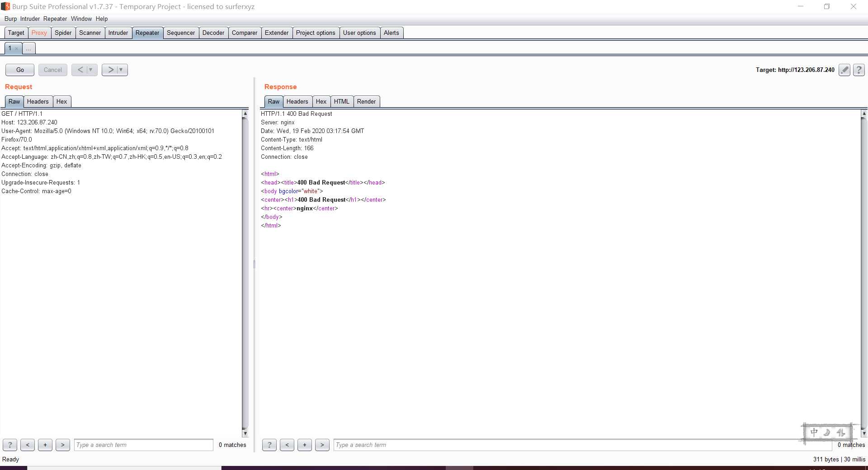Open Project options tab
This screenshot has width=868, height=470.
316,33
